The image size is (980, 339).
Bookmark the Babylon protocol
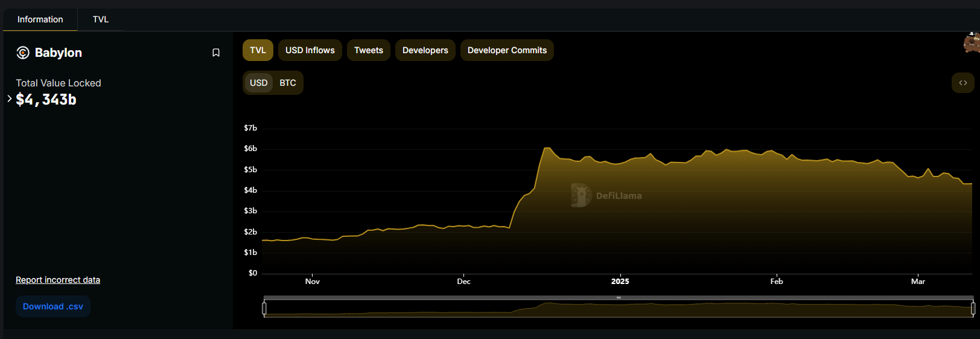click(x=216, y=53)
